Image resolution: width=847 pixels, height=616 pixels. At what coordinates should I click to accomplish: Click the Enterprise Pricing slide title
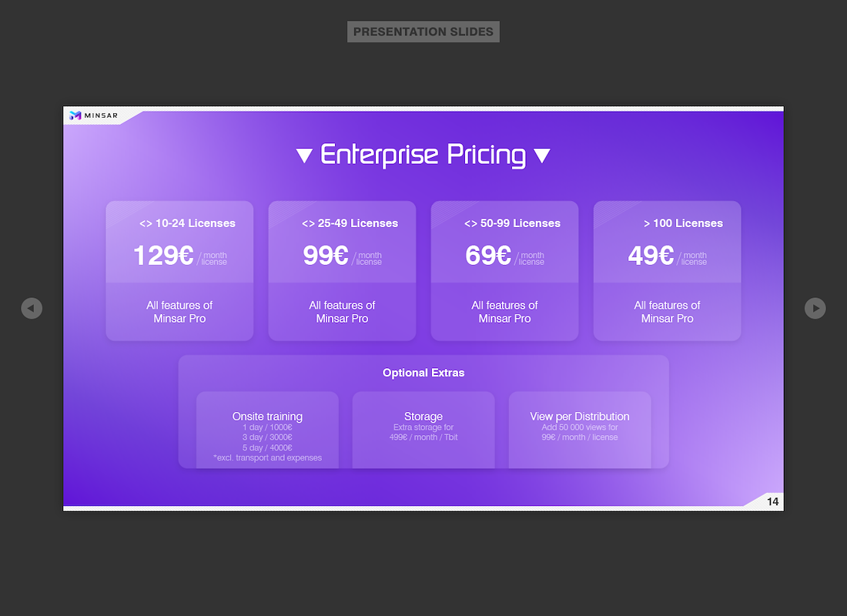tap(423, 155)
